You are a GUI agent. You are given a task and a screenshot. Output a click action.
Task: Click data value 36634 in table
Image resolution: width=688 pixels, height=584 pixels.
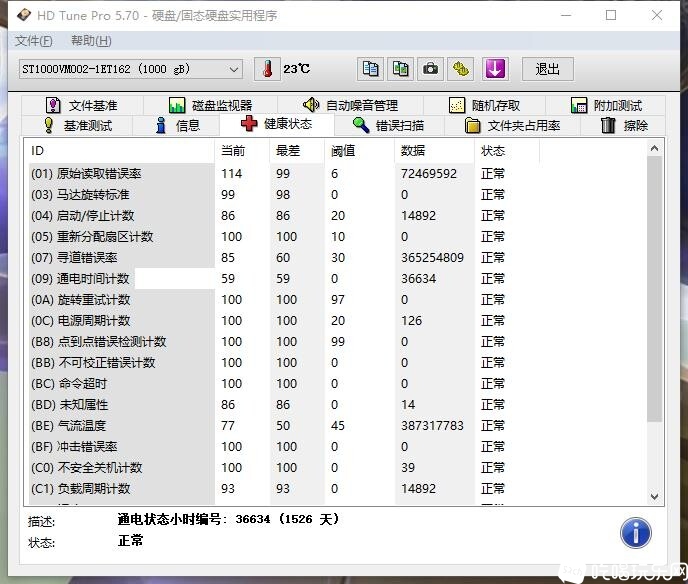tap(418, 279)
